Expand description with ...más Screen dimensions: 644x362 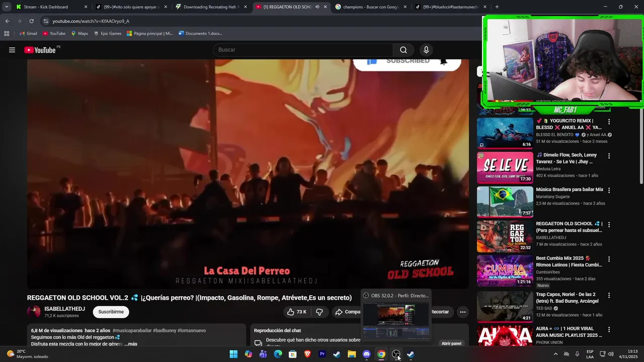click(130, 344)
